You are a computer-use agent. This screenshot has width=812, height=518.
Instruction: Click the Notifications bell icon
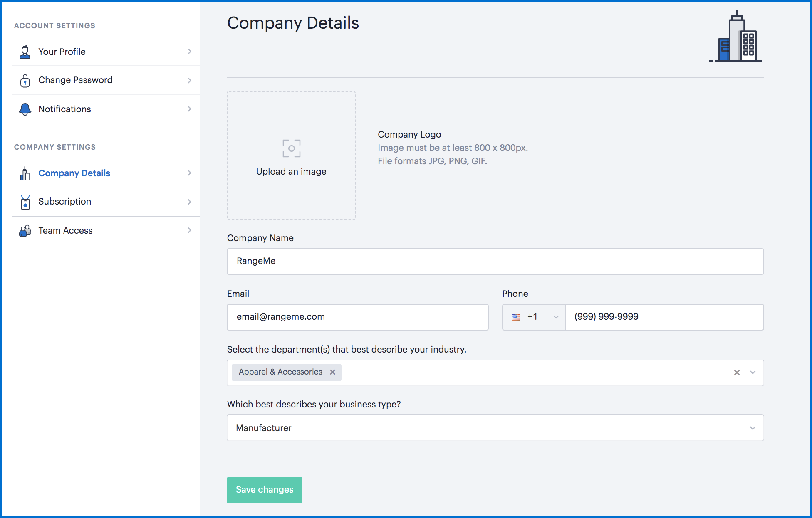[x=25, y=109]
